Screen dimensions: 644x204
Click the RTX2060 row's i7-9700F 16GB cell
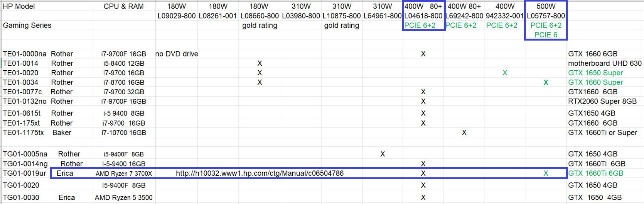[x=123, y=101]
